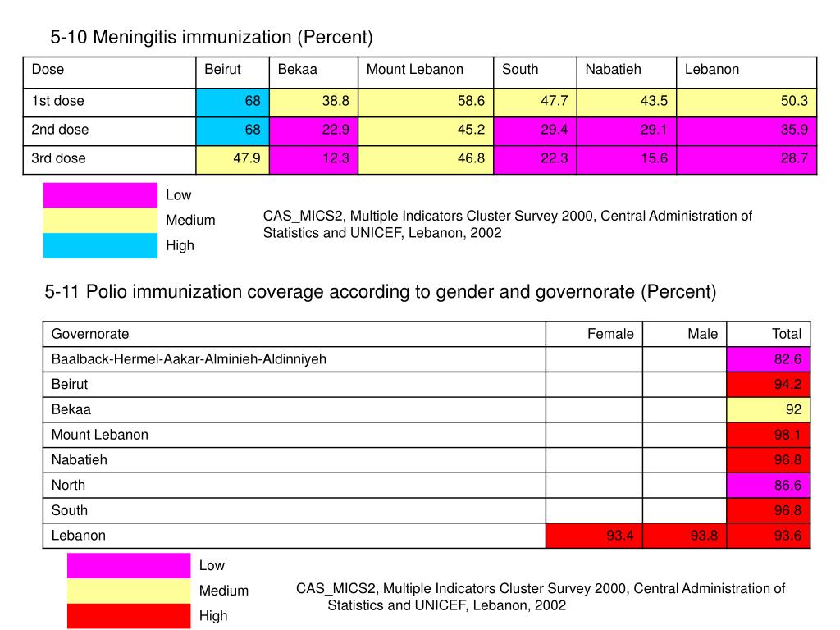
Task: Click the 29.4 South cell
Action: click(x=535, y=131)
